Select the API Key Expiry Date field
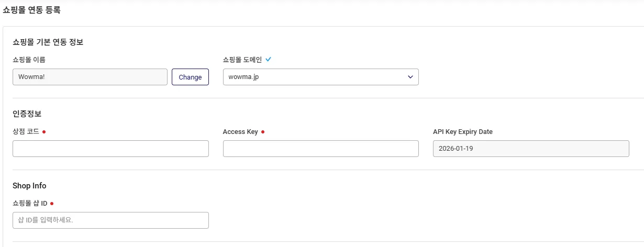The width and height of the screenshot is (644, 247). [x=530, y=149]
